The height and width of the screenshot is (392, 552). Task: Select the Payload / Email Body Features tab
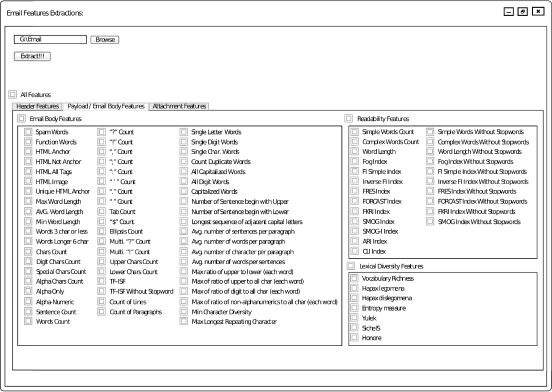click(106, 106)
